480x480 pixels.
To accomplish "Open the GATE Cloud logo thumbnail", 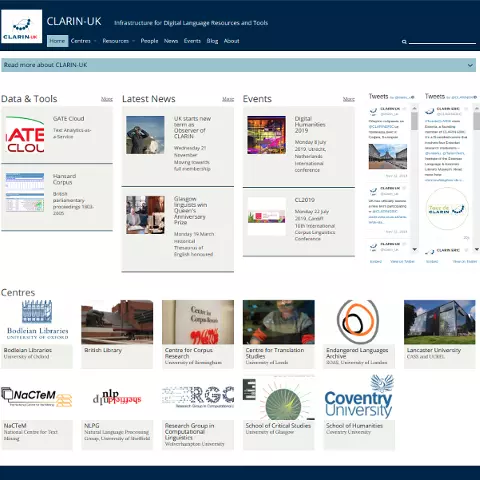I will coord(25,135).
